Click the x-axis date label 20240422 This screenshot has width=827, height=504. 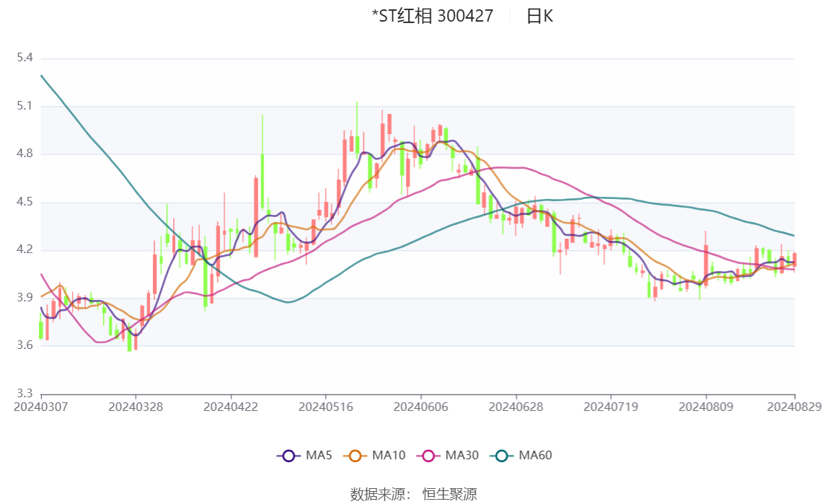point(231,407)
